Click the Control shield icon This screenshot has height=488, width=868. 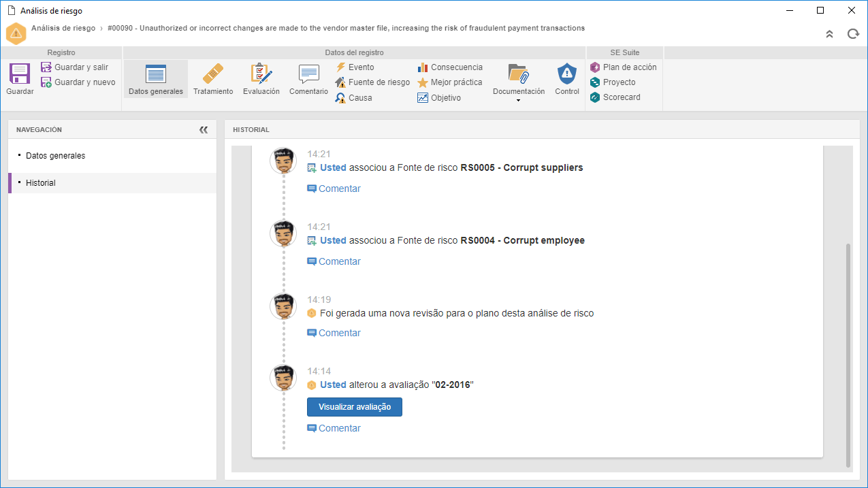(566, 74)
